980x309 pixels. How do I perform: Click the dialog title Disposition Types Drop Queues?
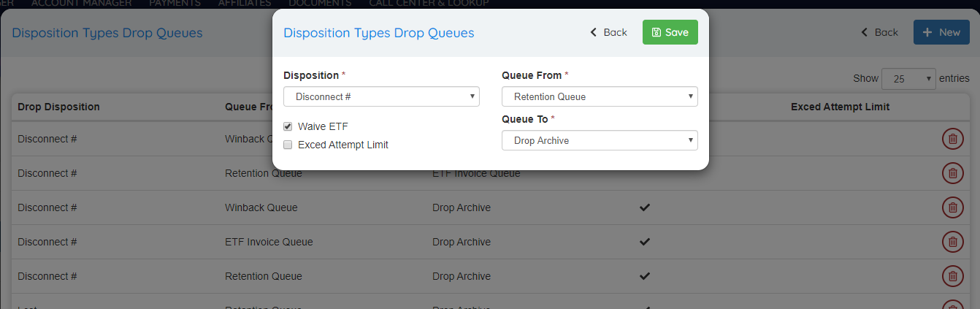pos(378,33)
